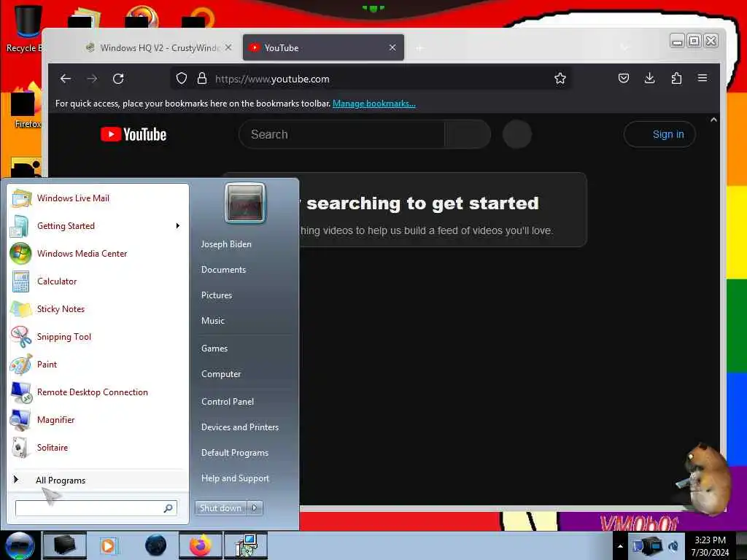The height and width of the screenshot is (560, 747).
Task: Click the Firefox taskbar icon
Action: click(201, 545)
